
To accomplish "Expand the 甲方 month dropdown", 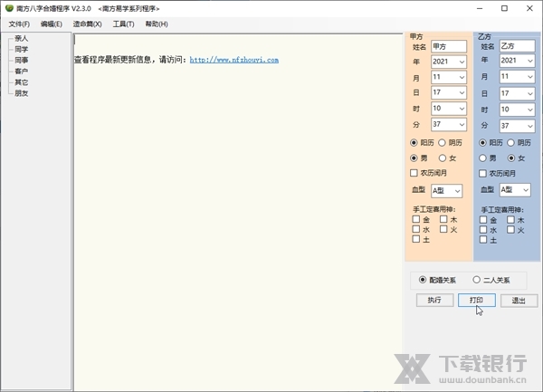I will 462,77.
